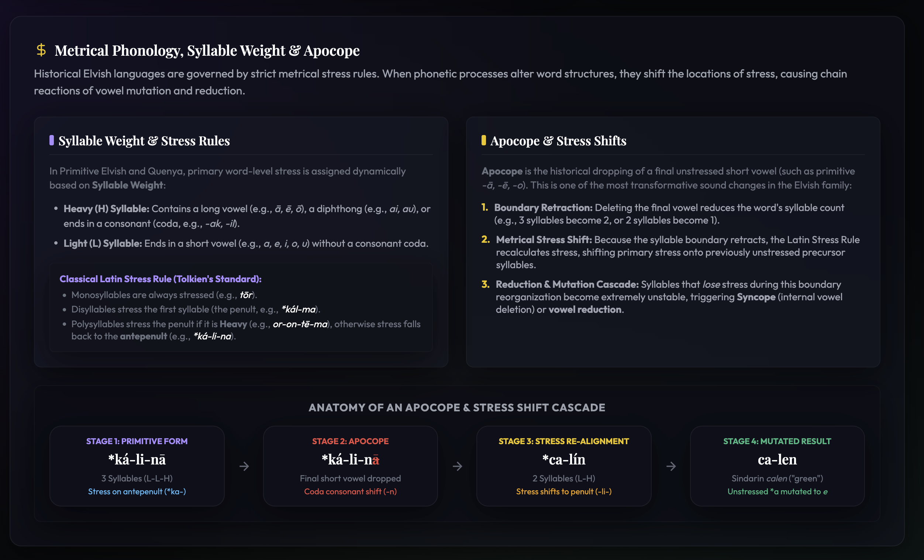The height and width of the screenshot is (560, 924).
Task: Click the arrow between Stage 1 and Stage 2
Action: coord(244,466)
